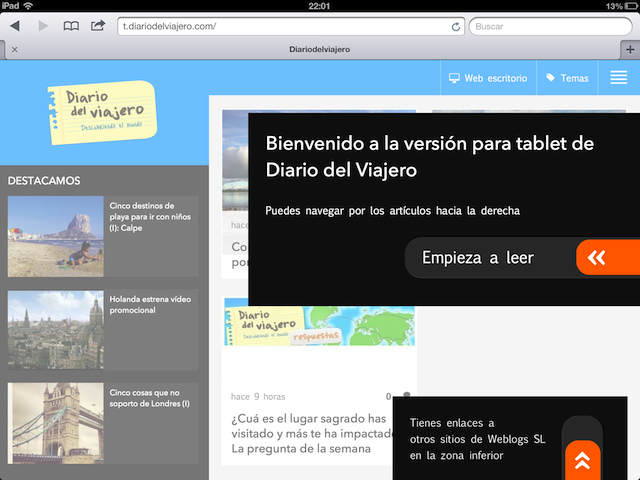Open the Tower Bridge thumbnail
The image size is (640, 480).
click(x=56, y=423)
